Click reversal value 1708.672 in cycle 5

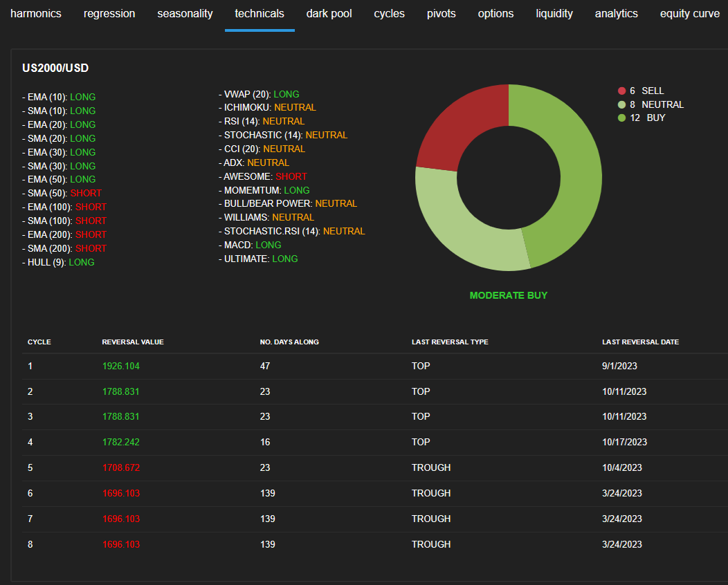(x=121, y=467)
